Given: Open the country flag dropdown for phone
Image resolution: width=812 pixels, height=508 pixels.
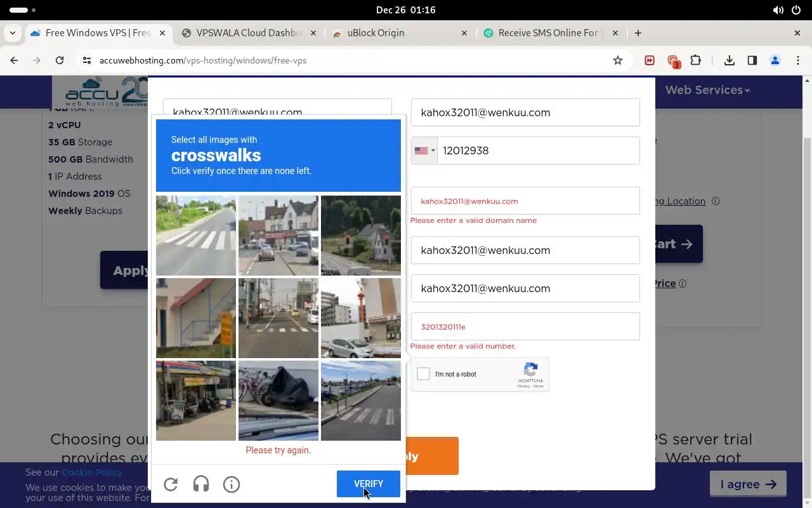Looking at the screenshot, I should point(424,150).
